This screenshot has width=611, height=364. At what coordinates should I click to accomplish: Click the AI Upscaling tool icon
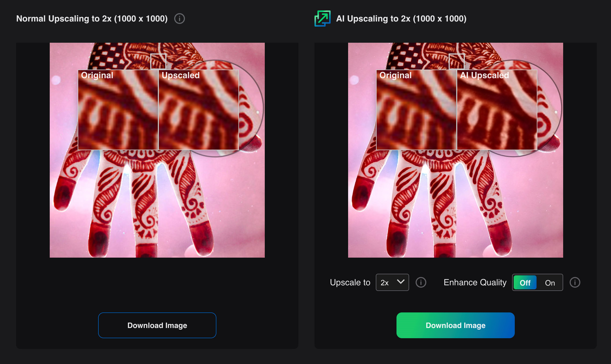pyautogui.click(x=323, y=18)
